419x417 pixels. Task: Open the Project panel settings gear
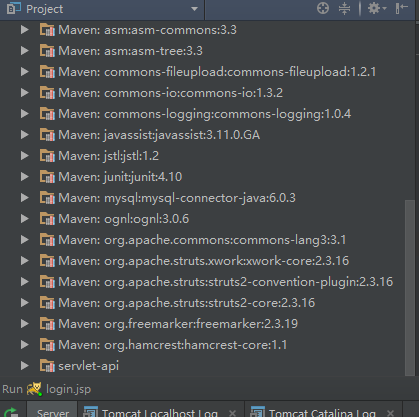(x=377, y=8)
